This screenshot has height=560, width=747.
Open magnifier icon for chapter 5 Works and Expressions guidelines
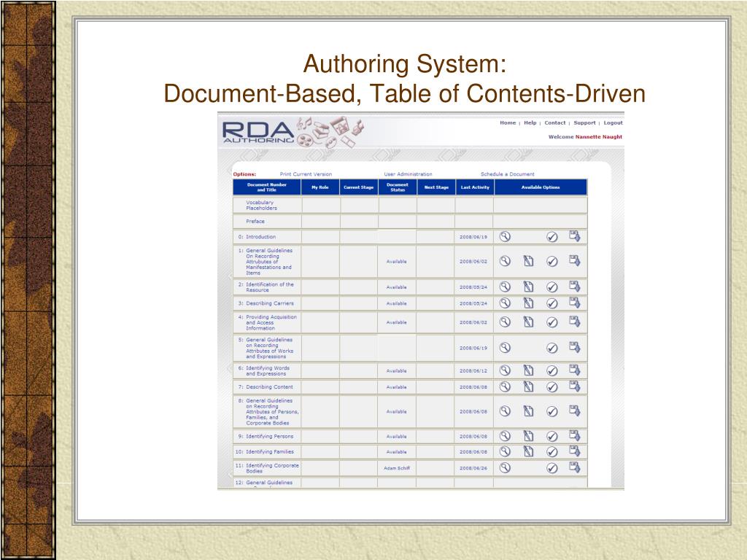coord(505,348)
